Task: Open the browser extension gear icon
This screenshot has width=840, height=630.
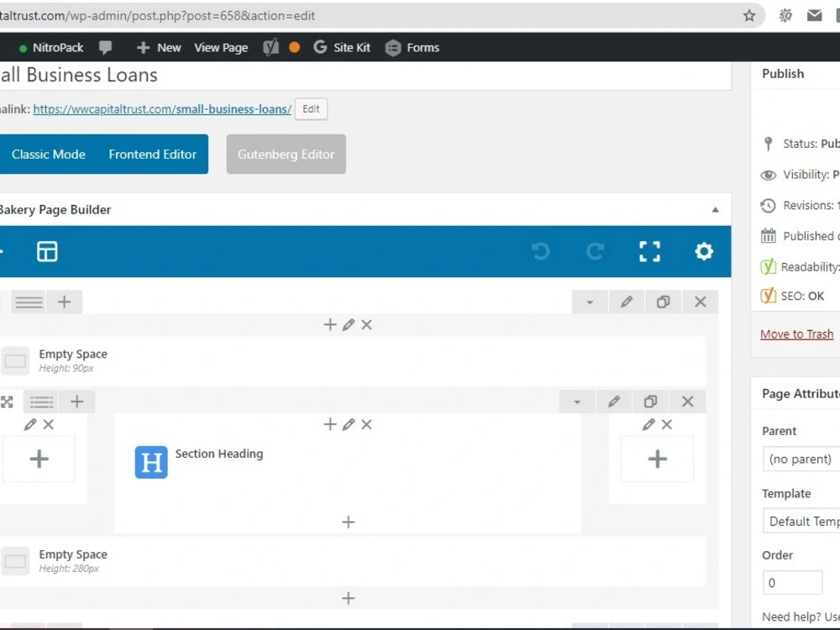Action: (785, 15)
